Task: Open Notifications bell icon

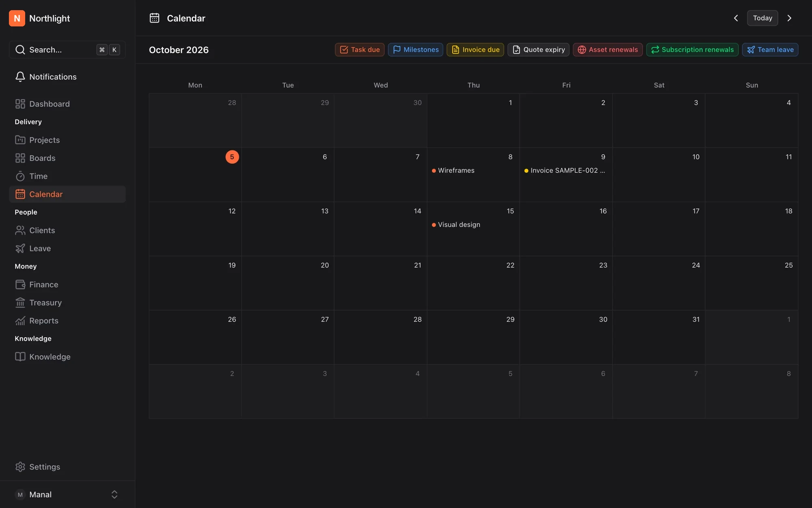Action: [20, 77]
